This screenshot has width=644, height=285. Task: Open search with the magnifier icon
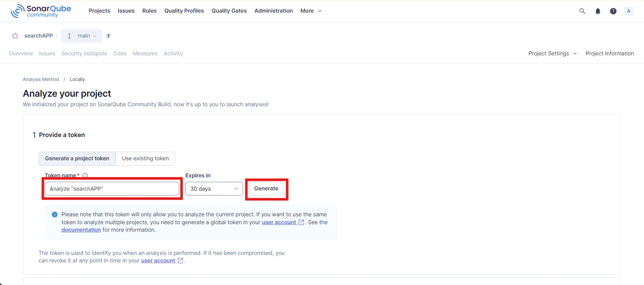click(x=582, y=11)
